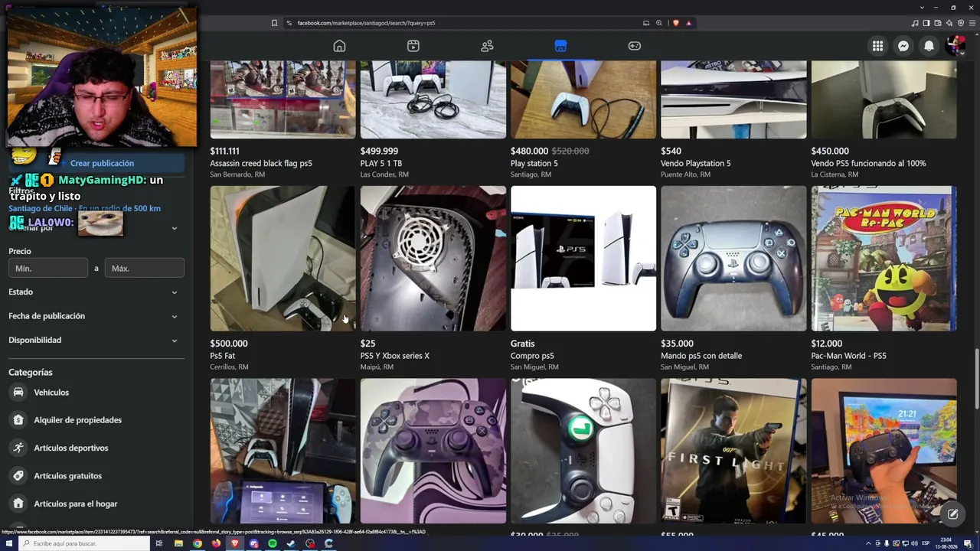Open the camo PS5 controller photo

pyautogui.click(x=433, y=451)
